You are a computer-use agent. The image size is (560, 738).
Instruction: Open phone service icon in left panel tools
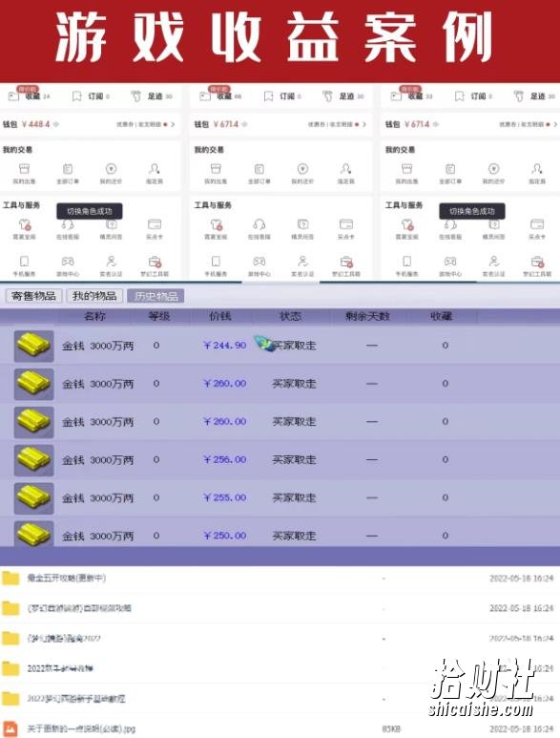pyautogui.click(x=24, y=262)
